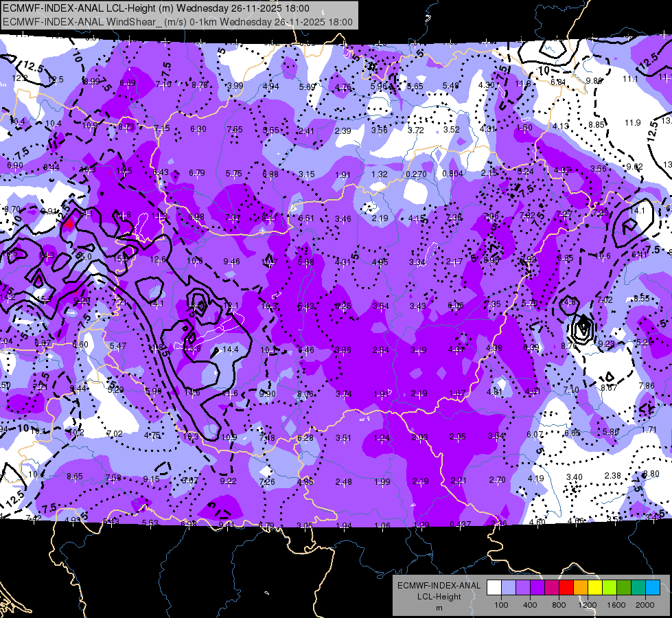Click the grid value 9.15
This screenshot has width=672, height=618.
click(151, 479)
